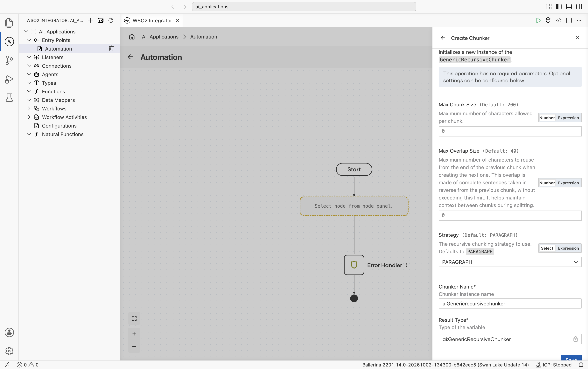Click the add plus icon in integrator sidebar header

pos(90,20)
